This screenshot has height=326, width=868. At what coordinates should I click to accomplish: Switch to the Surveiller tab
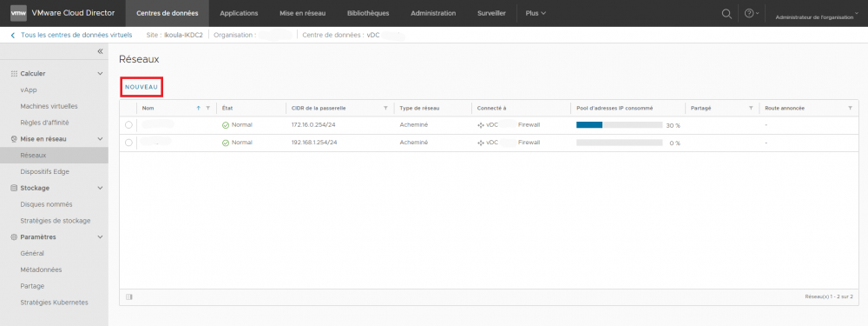[x=491, y=13]
